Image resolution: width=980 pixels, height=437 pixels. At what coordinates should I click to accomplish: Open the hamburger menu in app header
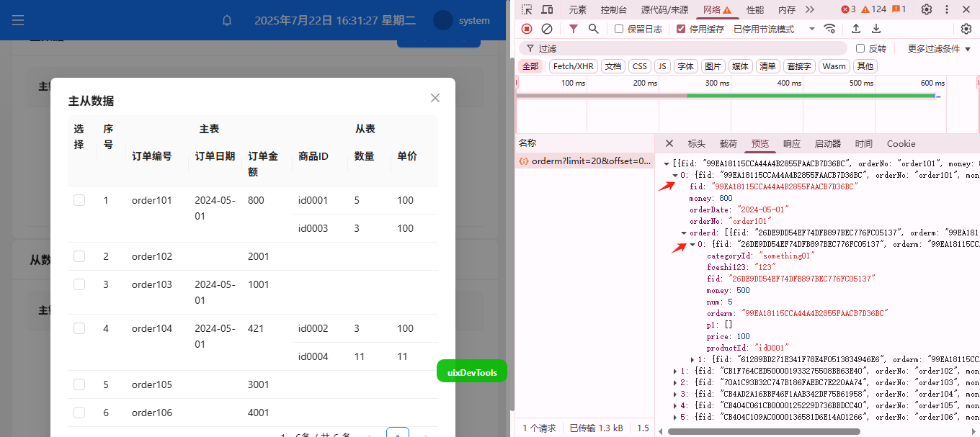tap(18, 20)
